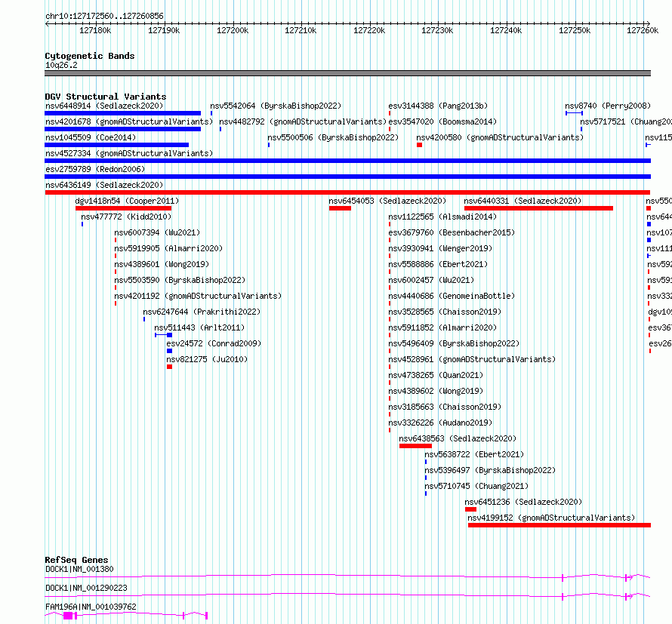Open nsv6440331 (Sedlazeck2020) variant
Screen dimensions: 672x624
coord(522,201)
